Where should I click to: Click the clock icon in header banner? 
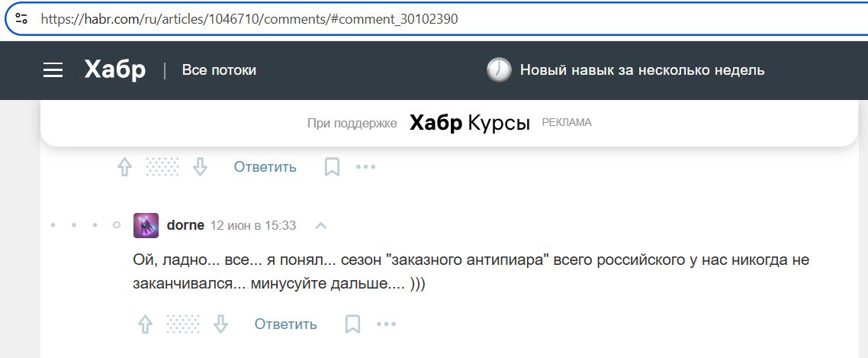coord(499,70)
